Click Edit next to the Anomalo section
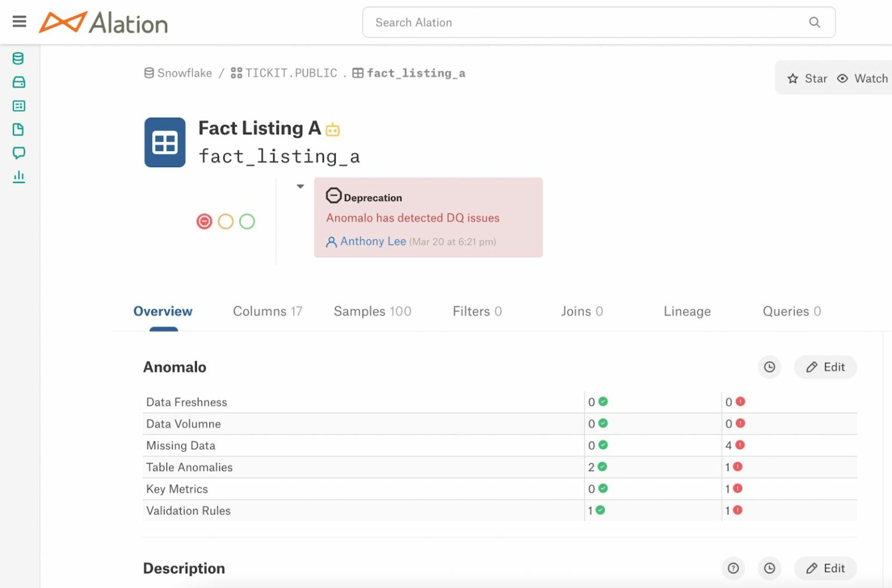This screenshot has height=588, width=892. [825, 367]
